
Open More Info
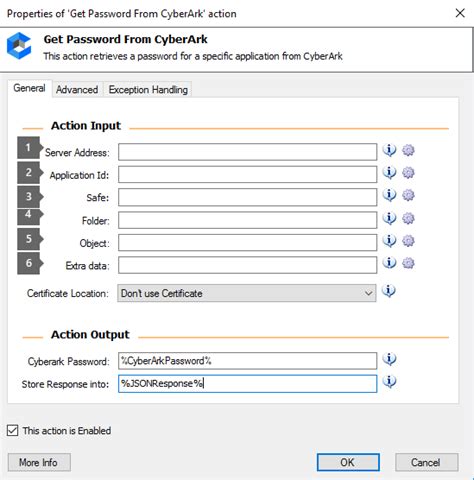point(39,462)
